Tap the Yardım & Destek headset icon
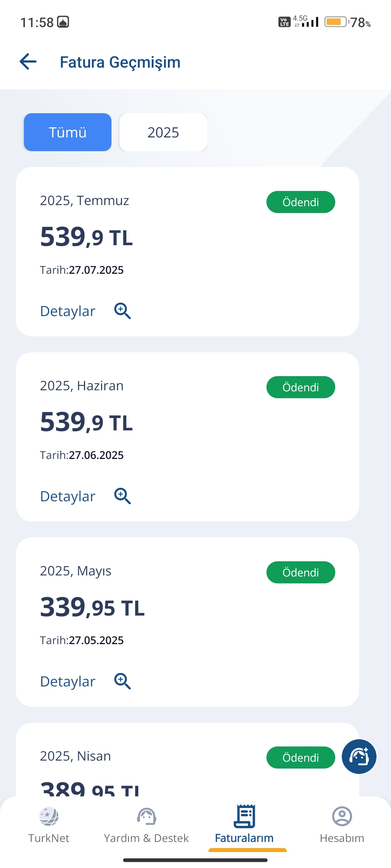Screen dimensions: 391x868 [x=146, y=817]
